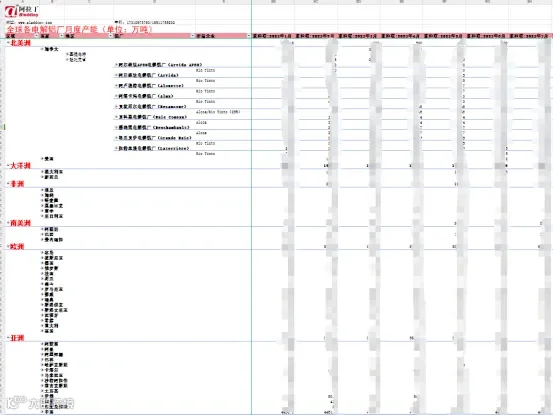Viewport: 554px width, 415px height.
Task: Expand the Grande Baie smelter row
Action: (x=116, y=137)
